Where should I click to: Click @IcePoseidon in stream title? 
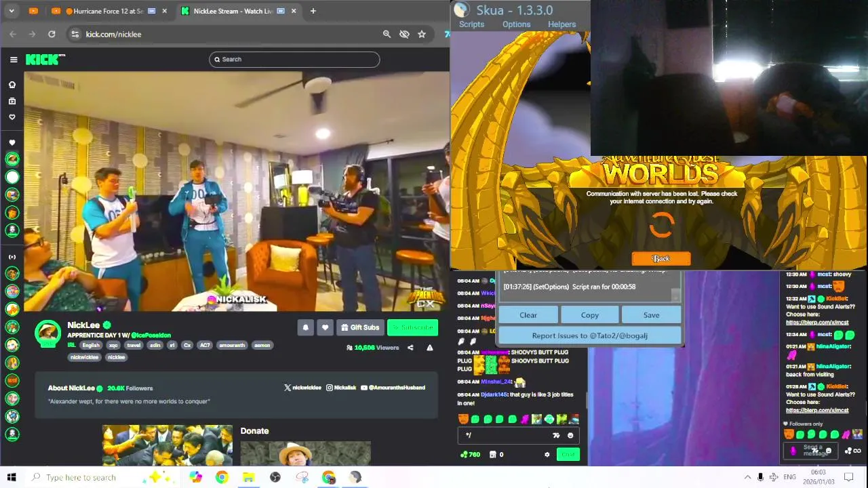point(151,335)
